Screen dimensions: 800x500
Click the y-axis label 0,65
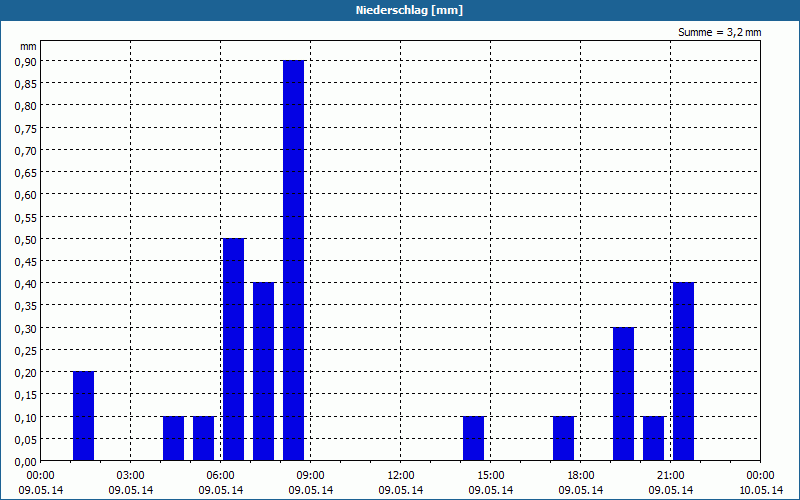click(26, 172)
